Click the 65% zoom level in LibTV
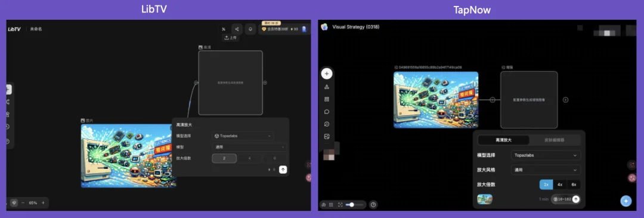 [x=33, y=203]
